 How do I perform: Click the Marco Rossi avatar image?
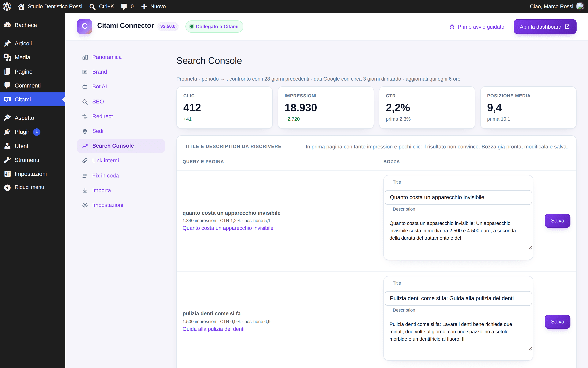pyautogui.click(x=580, y=6)
